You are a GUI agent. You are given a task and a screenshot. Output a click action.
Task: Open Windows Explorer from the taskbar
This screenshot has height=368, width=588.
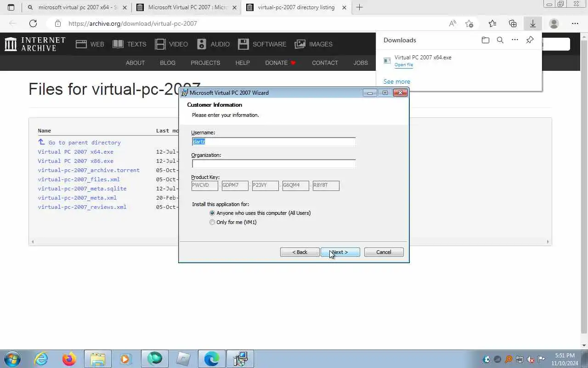(98, 359)
